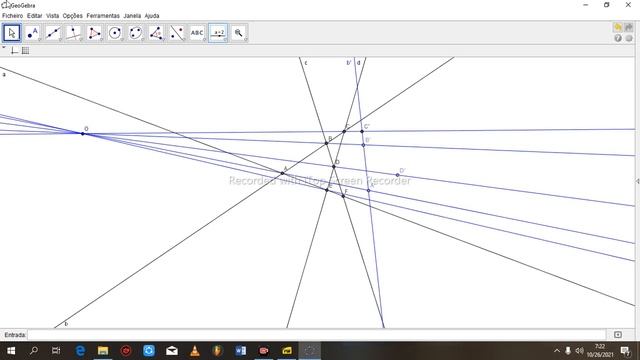Open File Explorer from the taskbar
Screen dimensions: 640x360
[x=103, y=351]
